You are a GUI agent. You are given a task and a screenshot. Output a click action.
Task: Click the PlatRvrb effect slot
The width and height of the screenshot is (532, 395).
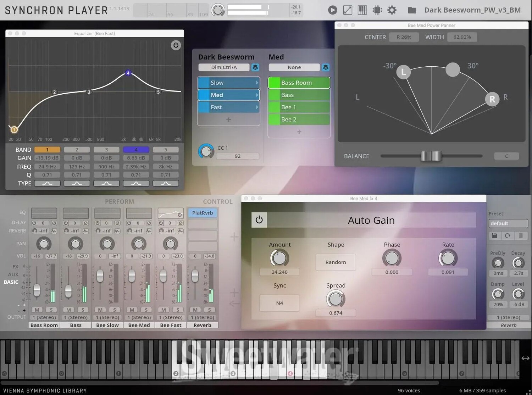203,213
